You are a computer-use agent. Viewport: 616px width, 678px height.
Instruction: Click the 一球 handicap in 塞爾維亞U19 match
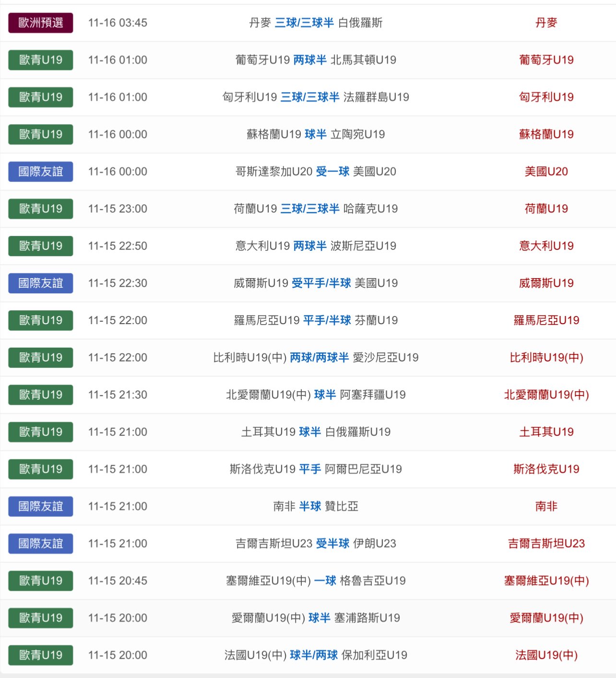[x=325, y=581]
